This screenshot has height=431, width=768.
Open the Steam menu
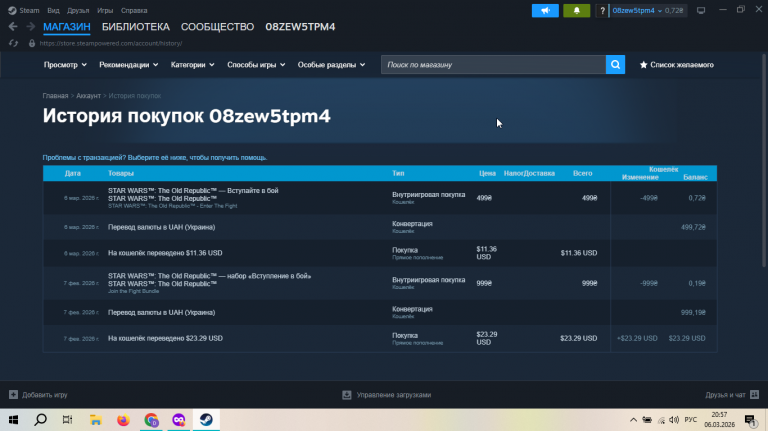click(x=29, y=10)
